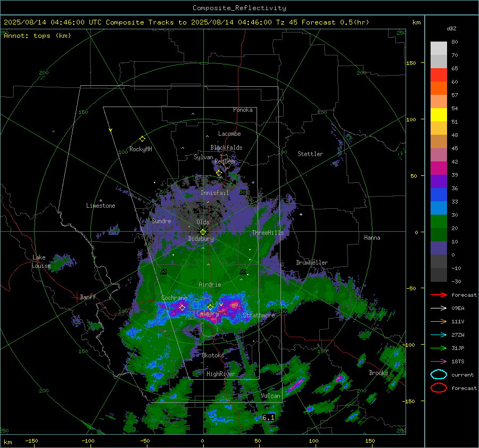Click the dBZ legend heading

pos(451,29)
